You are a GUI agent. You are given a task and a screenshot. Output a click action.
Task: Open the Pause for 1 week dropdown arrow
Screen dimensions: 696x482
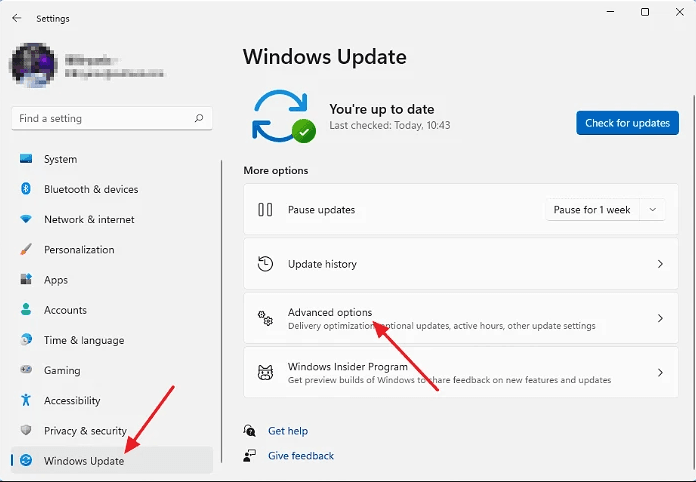coord(652,209)
